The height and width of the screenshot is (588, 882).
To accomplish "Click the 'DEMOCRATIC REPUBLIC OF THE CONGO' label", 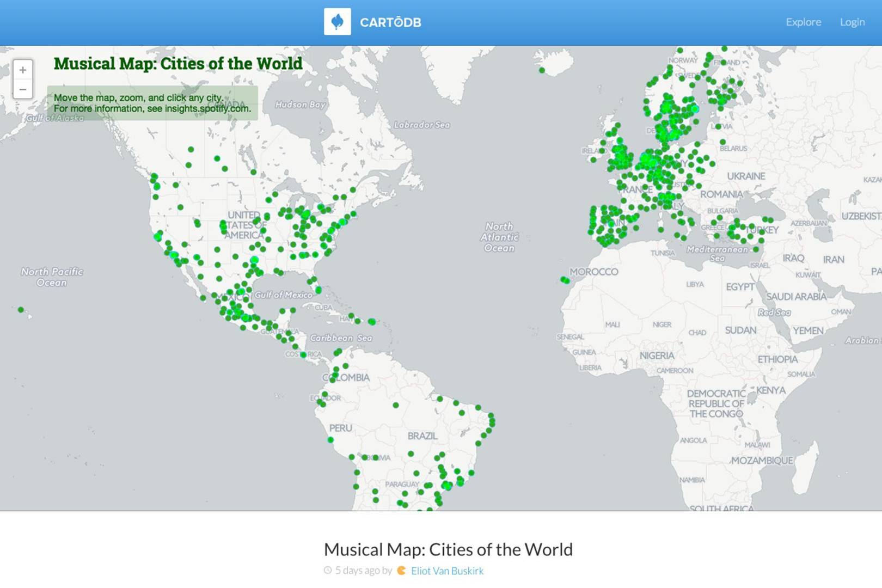I will [716, 403].
